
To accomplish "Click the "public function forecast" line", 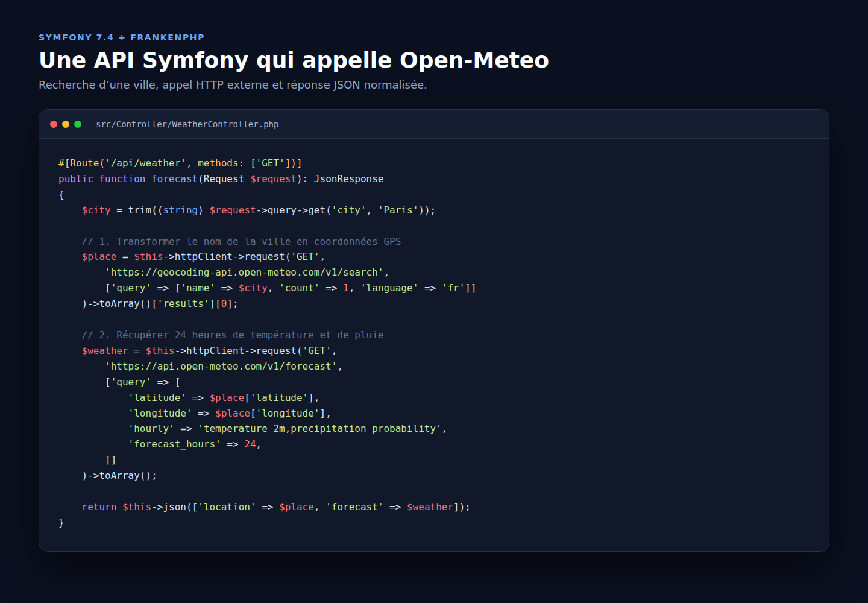I will pos(221,179).
